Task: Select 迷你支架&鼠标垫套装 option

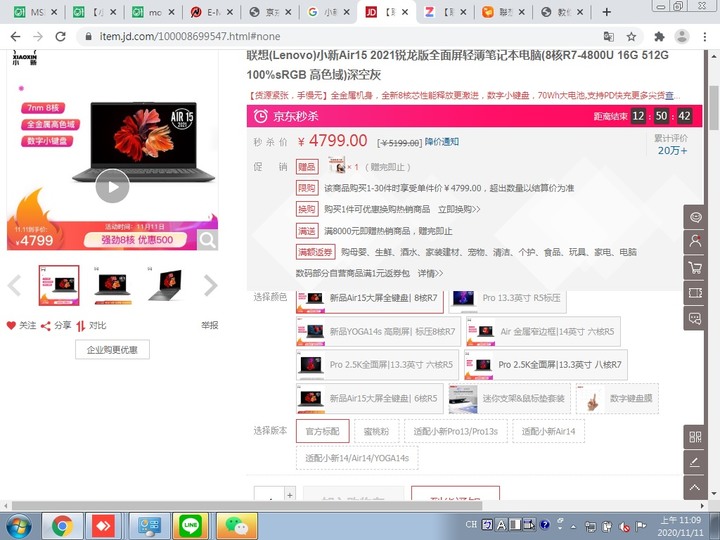Action: click(x=509, y=399)
